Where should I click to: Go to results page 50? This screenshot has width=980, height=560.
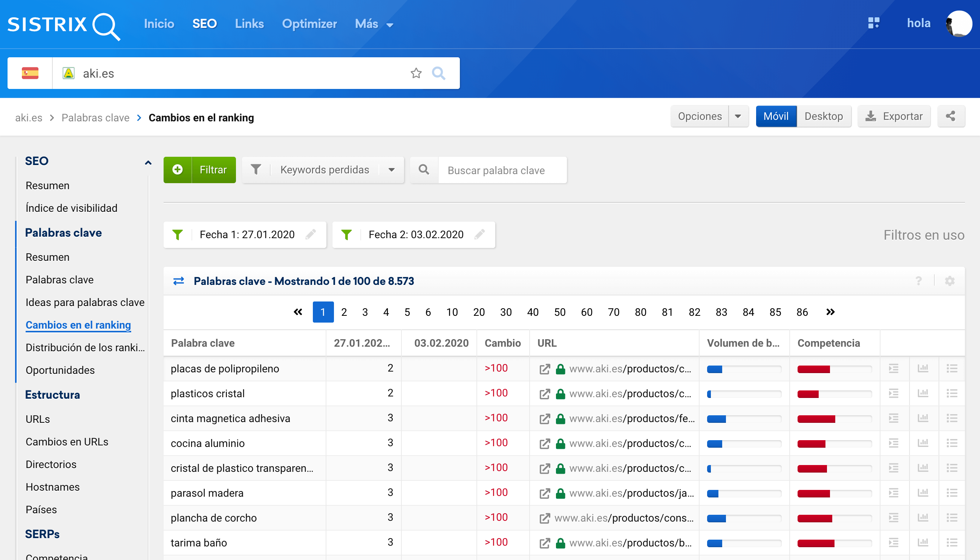(560, 312)
